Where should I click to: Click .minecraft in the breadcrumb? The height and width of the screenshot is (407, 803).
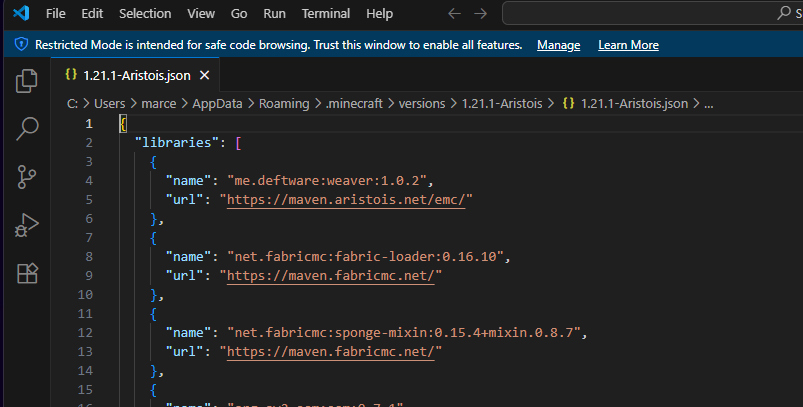click(354, 103)
